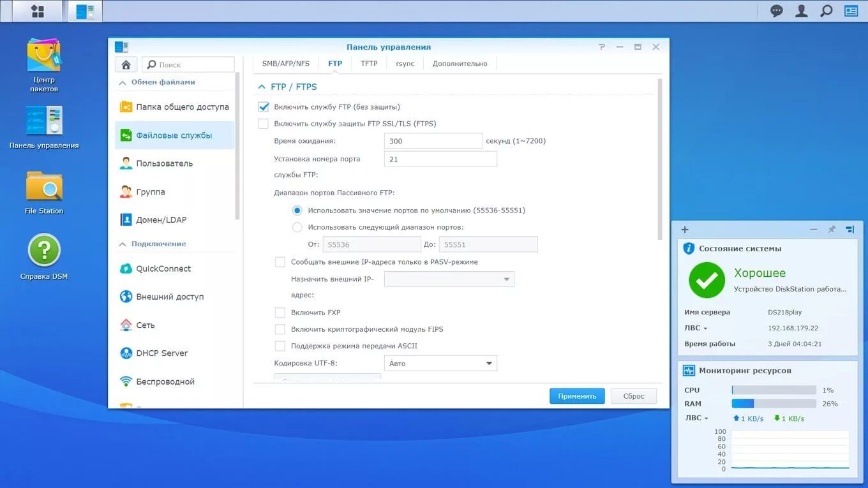Open ЛВС dropdown in resource monitor
868x488 pixels.
click(696, 418)
